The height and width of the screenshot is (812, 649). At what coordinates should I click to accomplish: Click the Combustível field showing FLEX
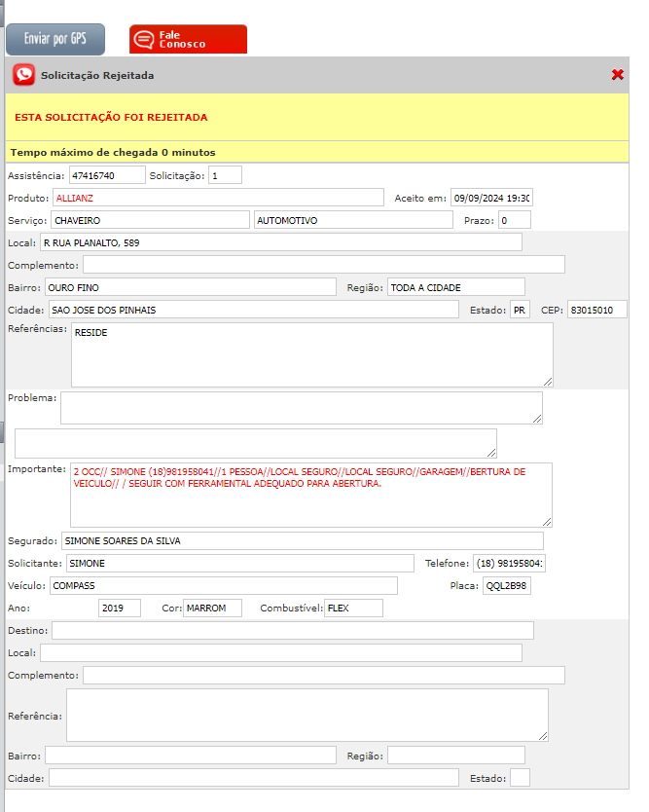click(353, 608)
